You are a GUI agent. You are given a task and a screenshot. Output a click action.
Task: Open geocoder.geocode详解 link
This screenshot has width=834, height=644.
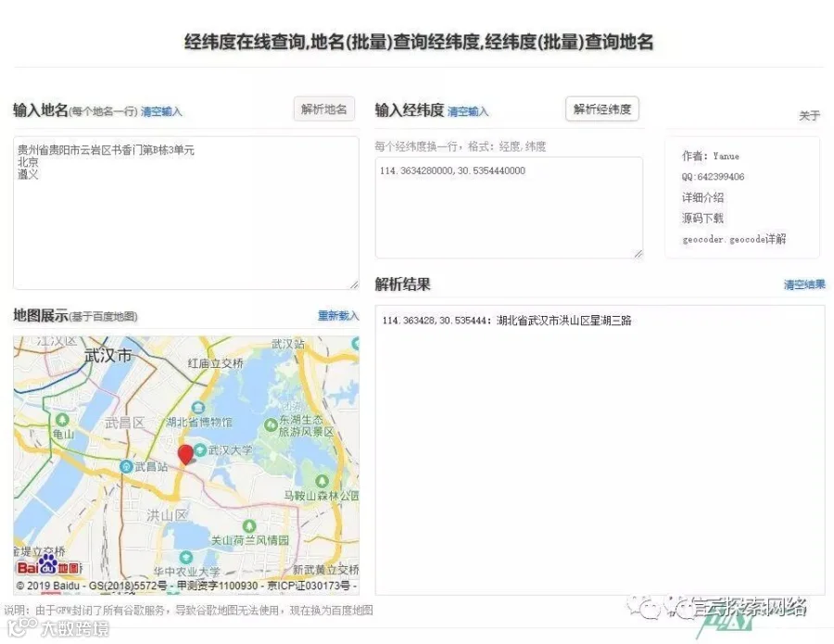[734, 239]
